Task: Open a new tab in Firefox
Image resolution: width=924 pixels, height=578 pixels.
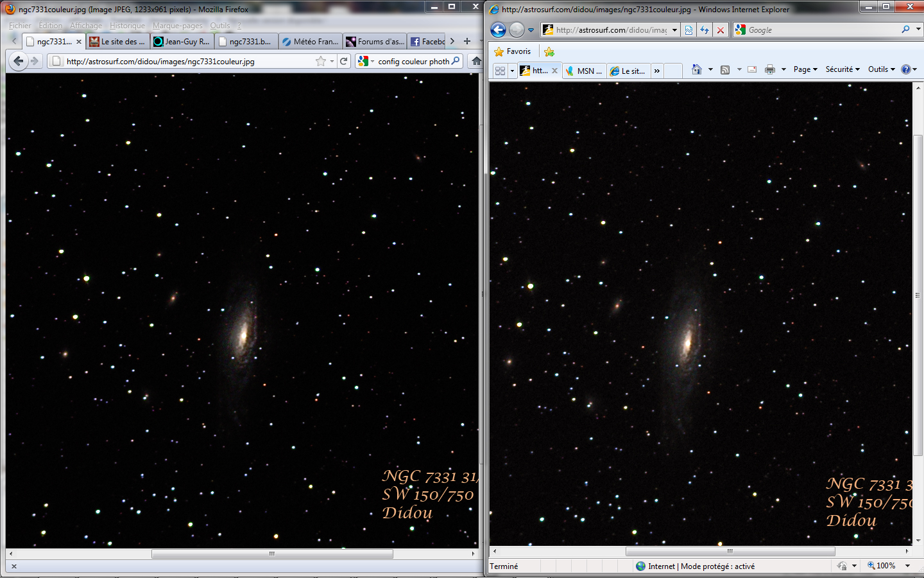Action: 467,41
